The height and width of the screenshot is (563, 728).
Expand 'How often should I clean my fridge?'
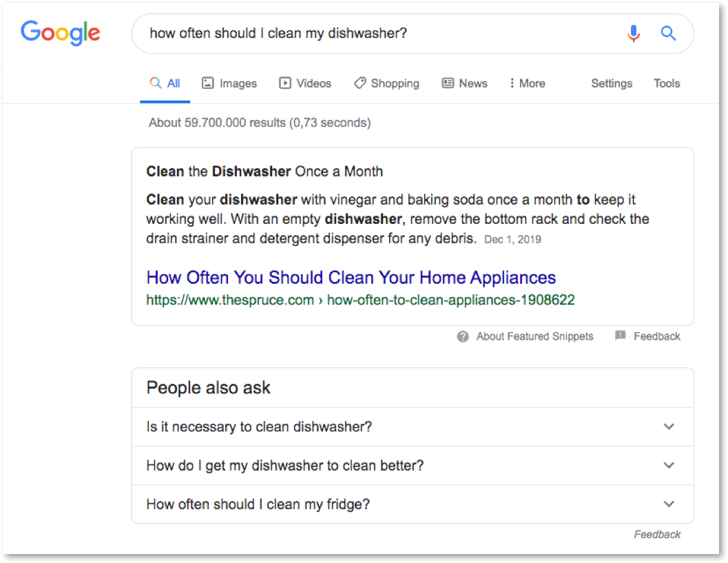(x=669, y=504)
